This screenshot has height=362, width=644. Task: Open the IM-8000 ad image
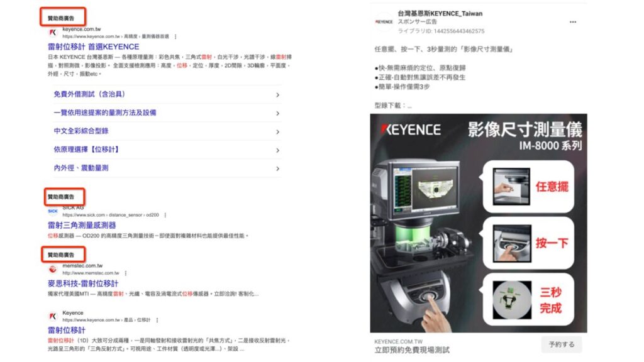pos(479,223)
